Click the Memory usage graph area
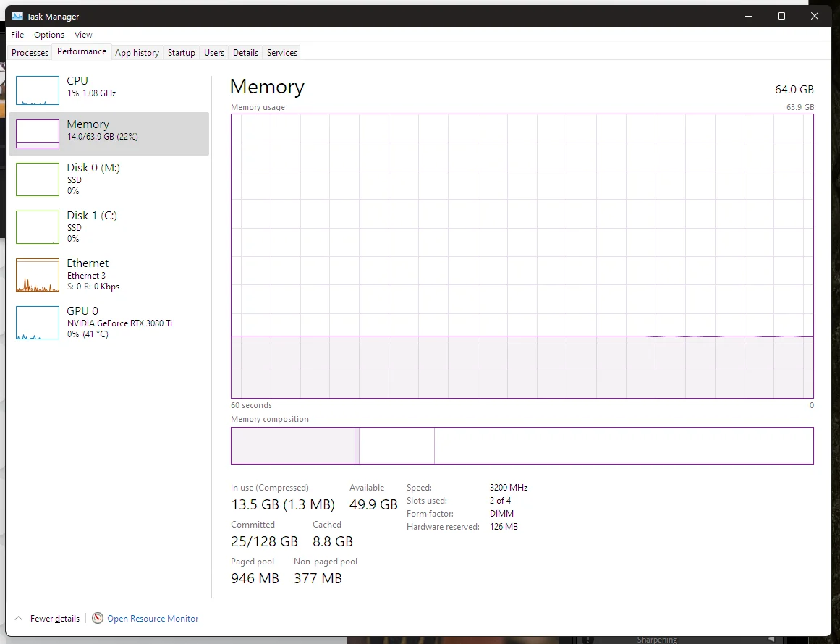Screen dimensions: 840x644 pyautogui.click(x=522, y=256)
